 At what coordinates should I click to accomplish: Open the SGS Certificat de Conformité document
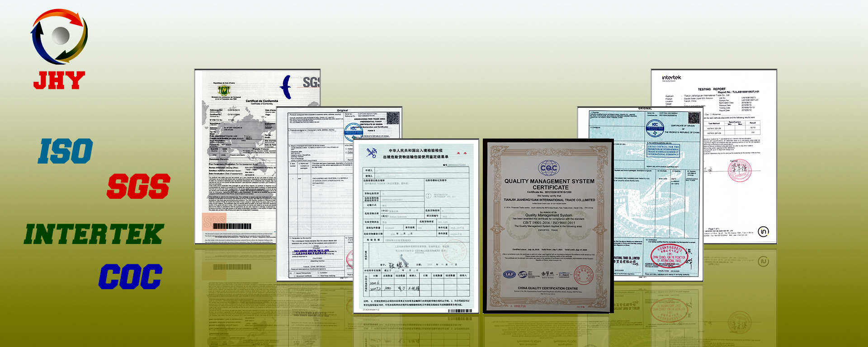point(235,156)
